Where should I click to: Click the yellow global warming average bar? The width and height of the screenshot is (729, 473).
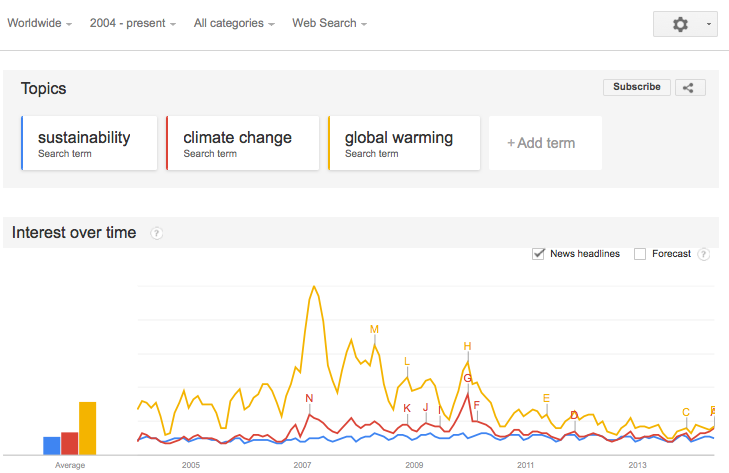(87, 428)
